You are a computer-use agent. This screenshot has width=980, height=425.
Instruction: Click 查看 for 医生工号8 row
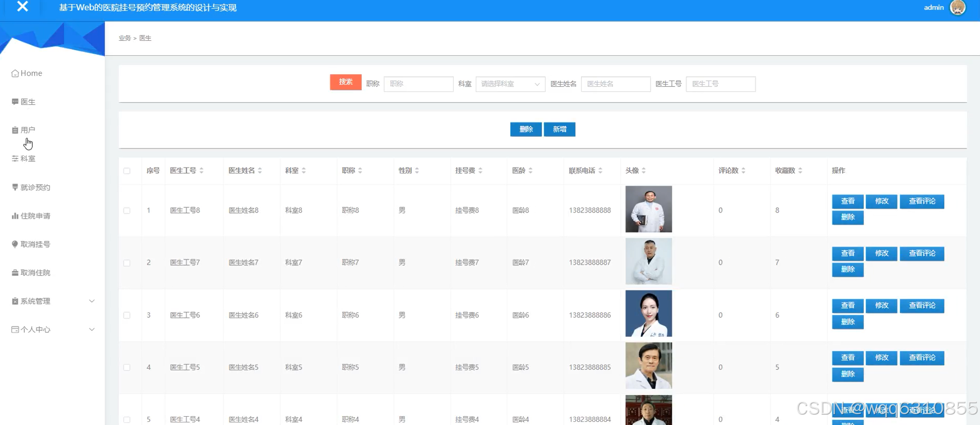coord(848,201)
